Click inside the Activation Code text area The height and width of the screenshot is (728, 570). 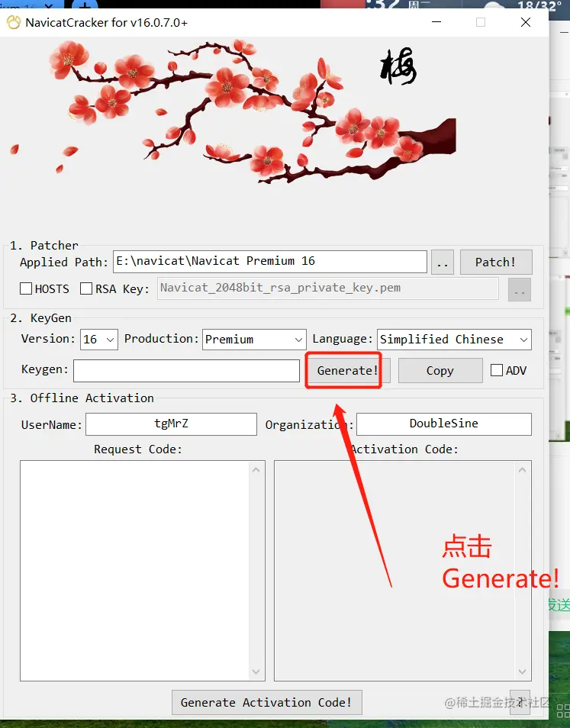tap(394, 571)
